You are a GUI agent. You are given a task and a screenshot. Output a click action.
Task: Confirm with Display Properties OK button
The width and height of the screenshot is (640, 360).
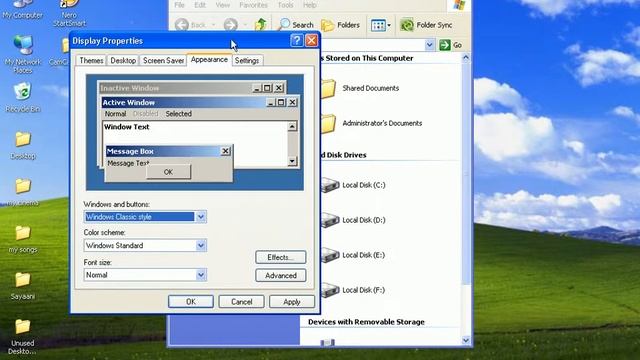(x=191, y=302)
